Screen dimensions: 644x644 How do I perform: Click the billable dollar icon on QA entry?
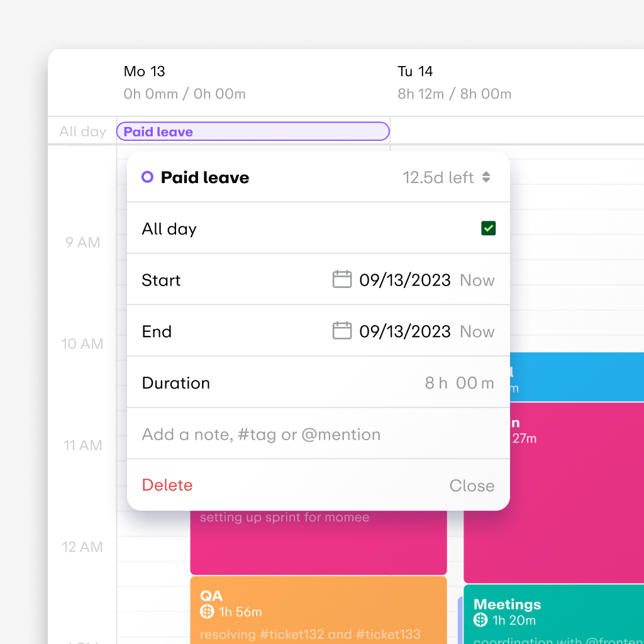[x=207, y=611]
